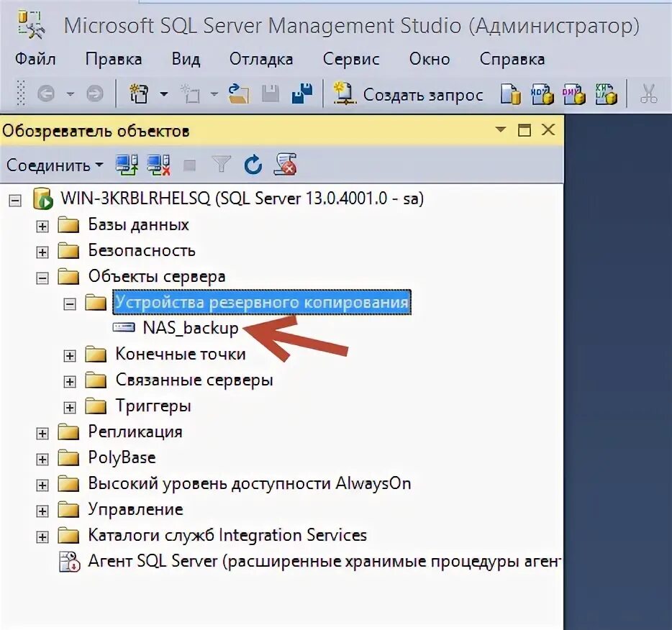Expand Высокий уровень доступности AlwaysOn
The image size is (672, 630).
pyautogui.click(x=42, y=485)
